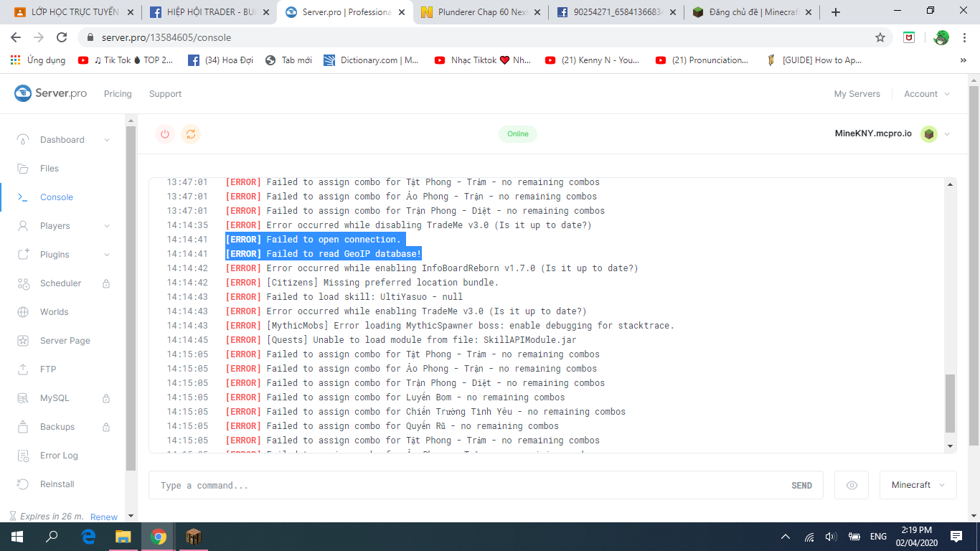Open Dashboard from the sidebar
The image size is (980, 551).
coord(62,140)
